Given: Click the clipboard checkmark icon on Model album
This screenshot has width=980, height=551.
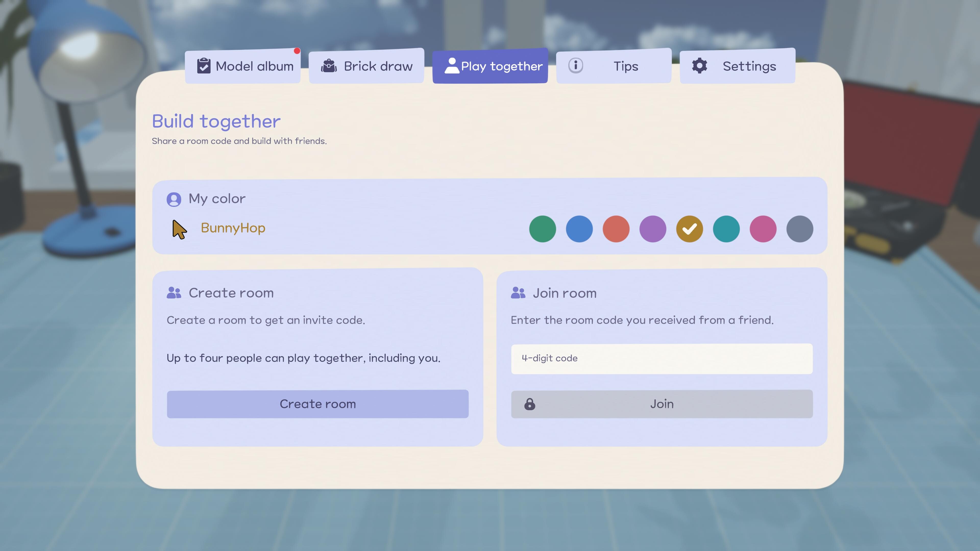Looking at the screenshot, I should click(204, 66).
